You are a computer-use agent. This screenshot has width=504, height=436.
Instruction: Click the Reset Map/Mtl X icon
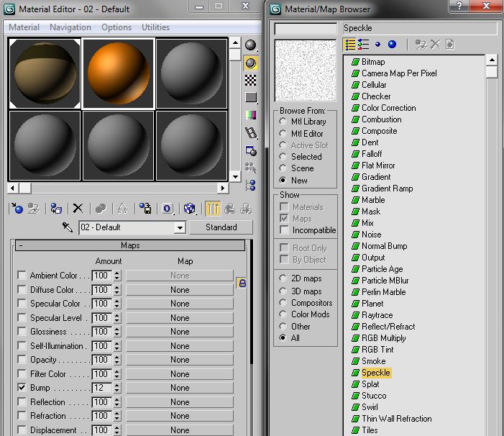[78, 209]
